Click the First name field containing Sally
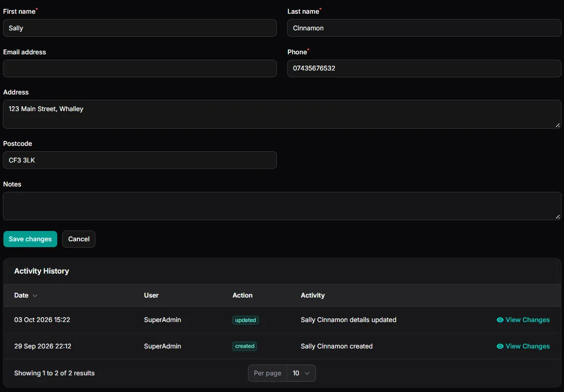Viewport: 564px width, 392px height. [140, 28]
